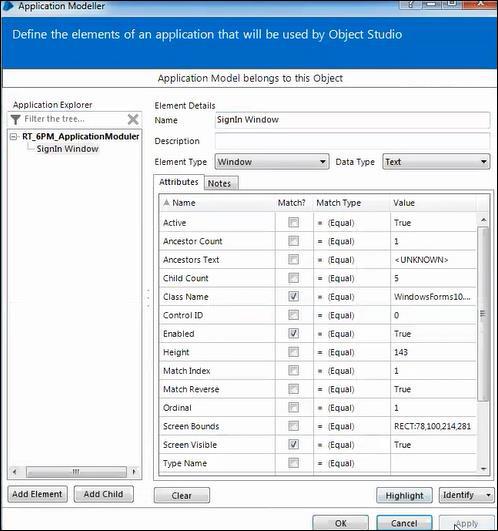Click the attributes list vertical scrollbar thumb

coord(483,314)
